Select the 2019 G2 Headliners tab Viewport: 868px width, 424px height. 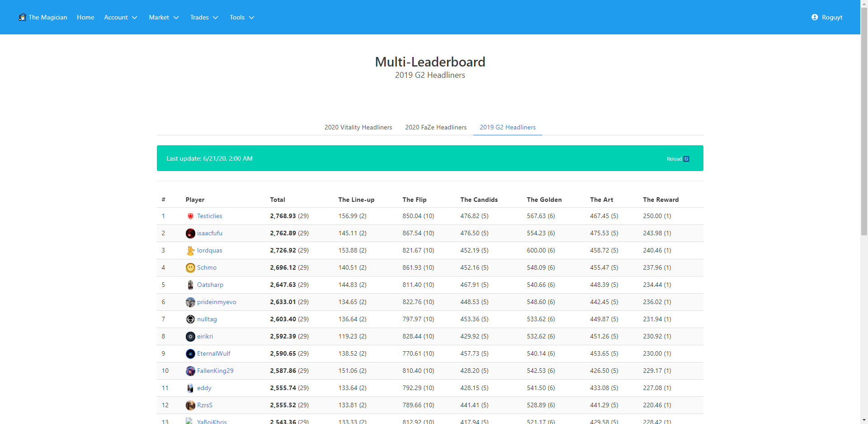point(508,127)
